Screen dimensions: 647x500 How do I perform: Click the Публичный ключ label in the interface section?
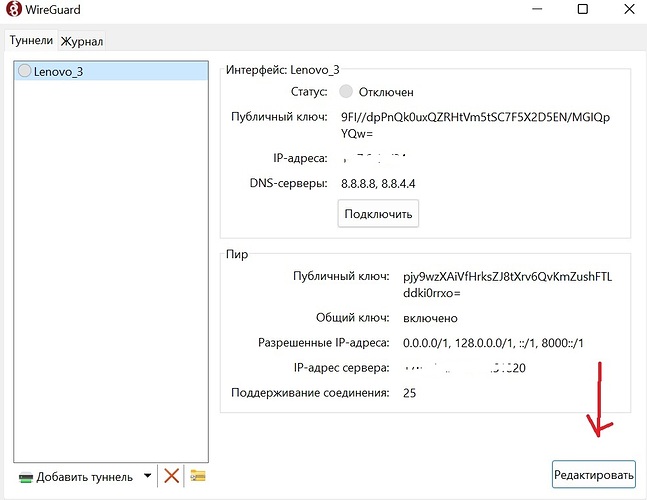coord(279,117)
